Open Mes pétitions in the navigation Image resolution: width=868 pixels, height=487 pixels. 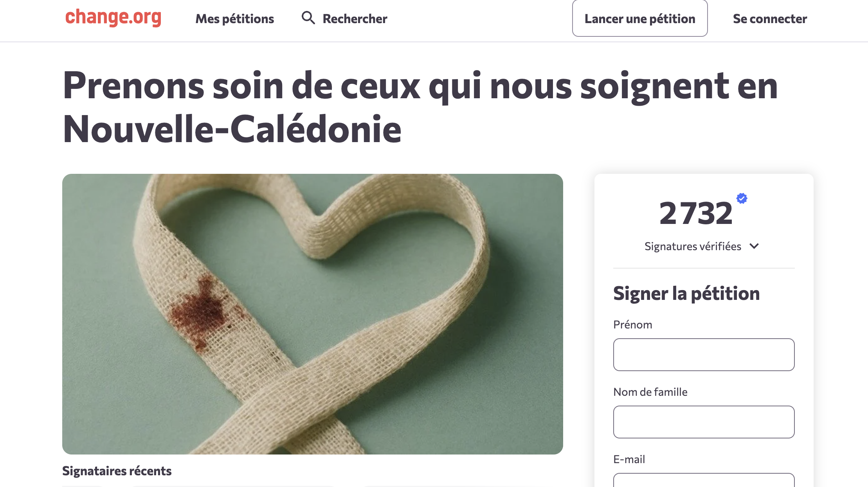[234, 19]
